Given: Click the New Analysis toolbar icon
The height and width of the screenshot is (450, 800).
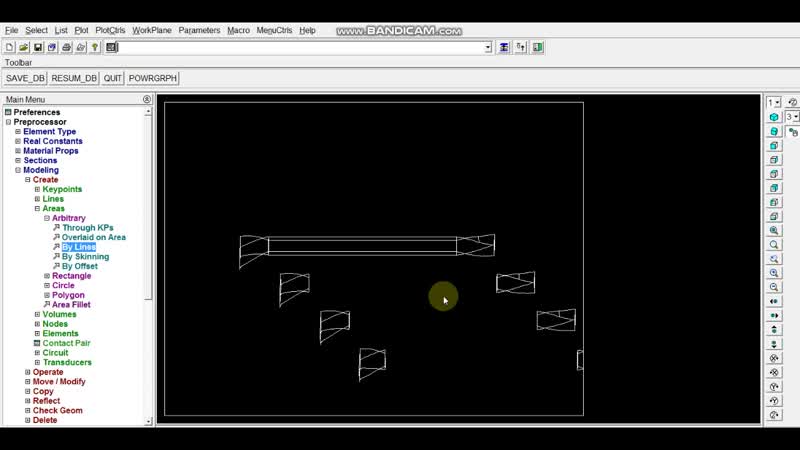Looking at the screenshot, I should [10, 47].
